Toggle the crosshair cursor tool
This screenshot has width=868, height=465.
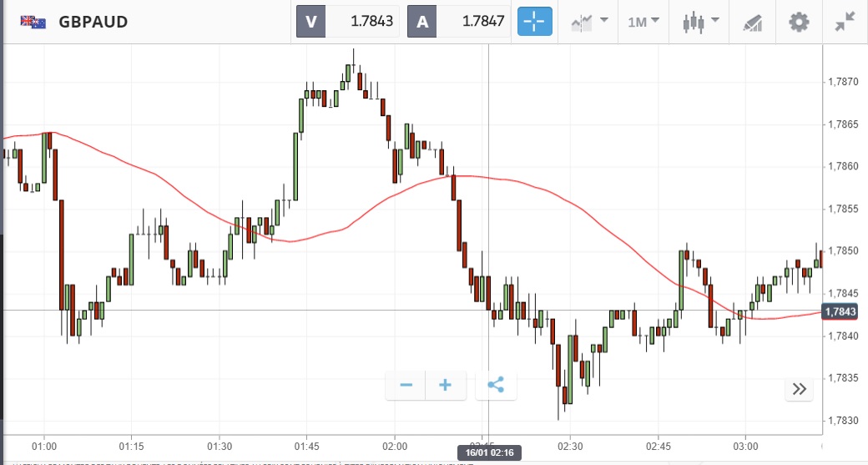pos(535,22)
